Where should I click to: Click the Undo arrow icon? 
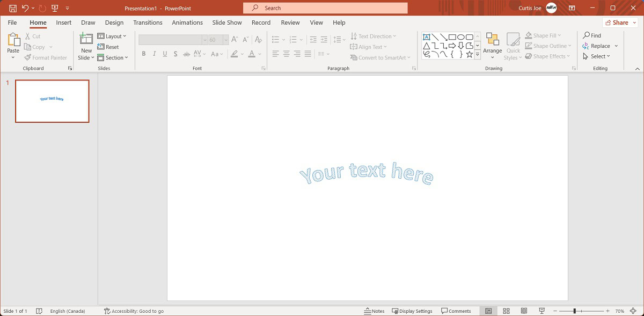25,8
